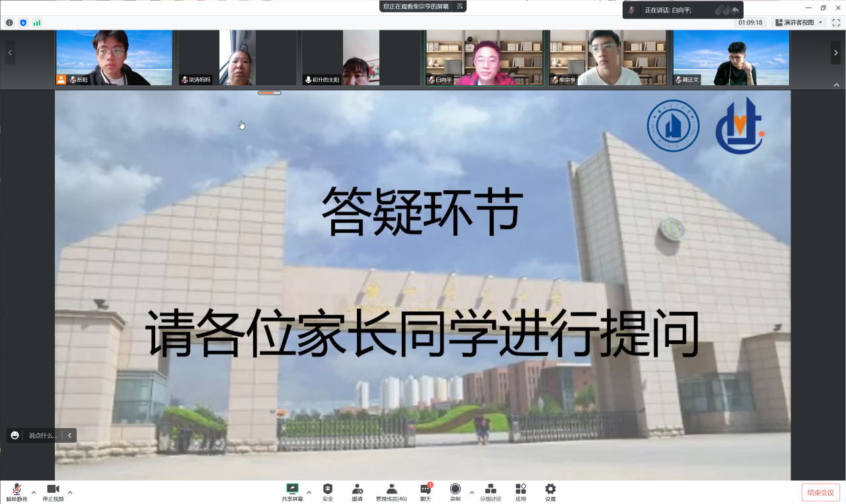Viewport: 846px width, 504px height.
Task: Open the security (安全) shield icon
Action: pyautogui.click(x=328, y=491)
